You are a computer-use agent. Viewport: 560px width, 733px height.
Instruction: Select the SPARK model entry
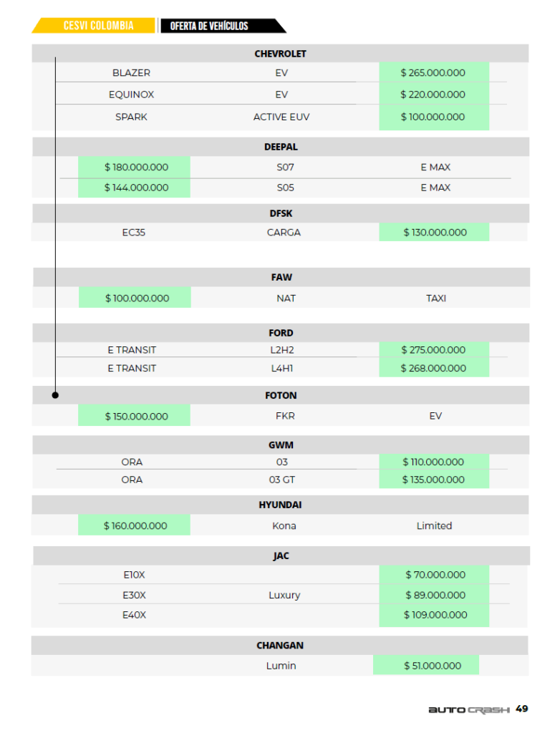coord(131,117)
